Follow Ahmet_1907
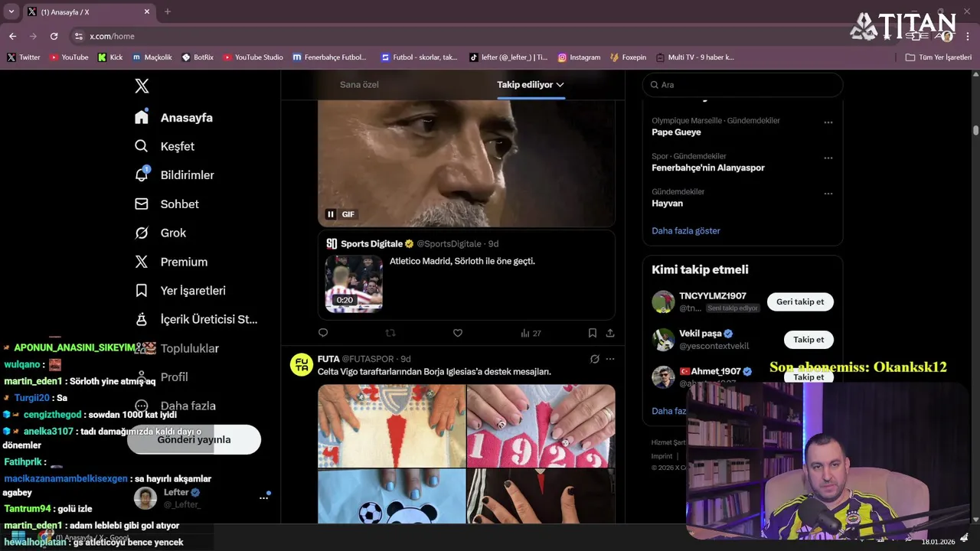 click(808, 377)
